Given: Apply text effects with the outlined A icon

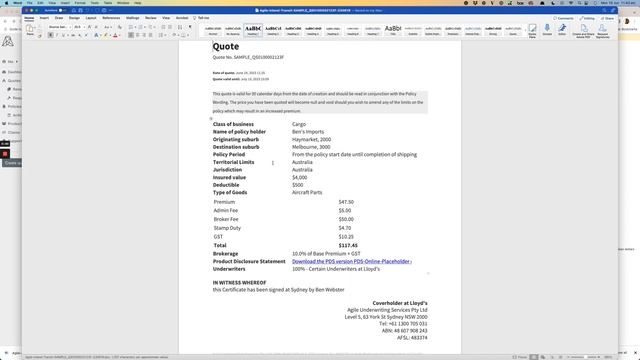Looking at the screenshot, I should (x=96, y=35).
